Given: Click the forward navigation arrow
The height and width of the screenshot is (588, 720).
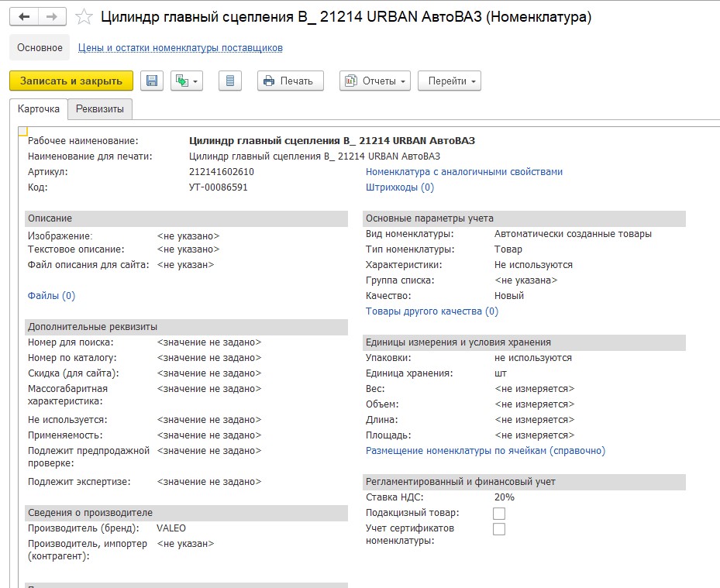Looking at the screenshot, I should 51,16.
